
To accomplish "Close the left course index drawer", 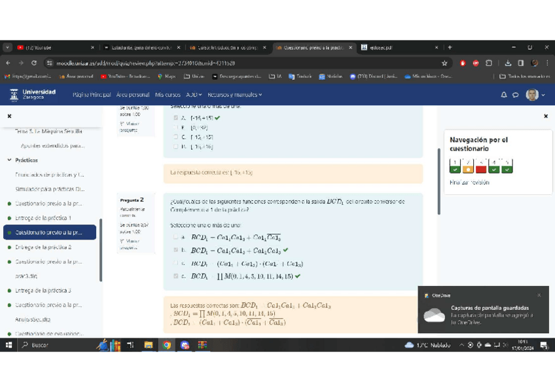I will [x=10, y=116].
